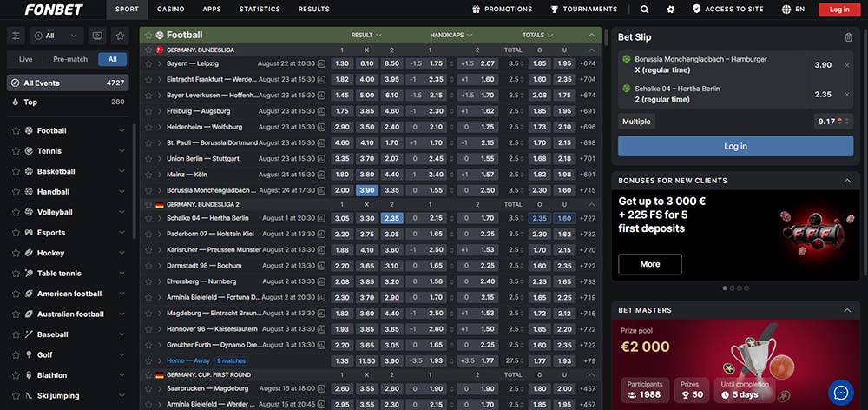Click the FONBET logo
Image resolution: width=868 pixels, height=410 pixels.
[x=54, y=10]
